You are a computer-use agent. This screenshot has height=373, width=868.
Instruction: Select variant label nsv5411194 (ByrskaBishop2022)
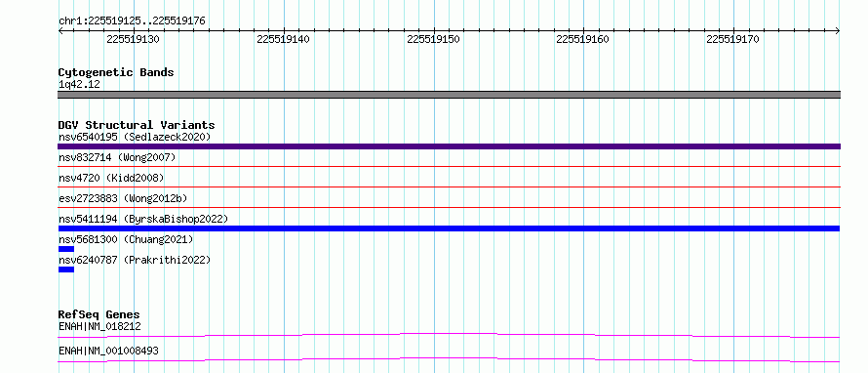pyautogui.click(x=143, y=219)
